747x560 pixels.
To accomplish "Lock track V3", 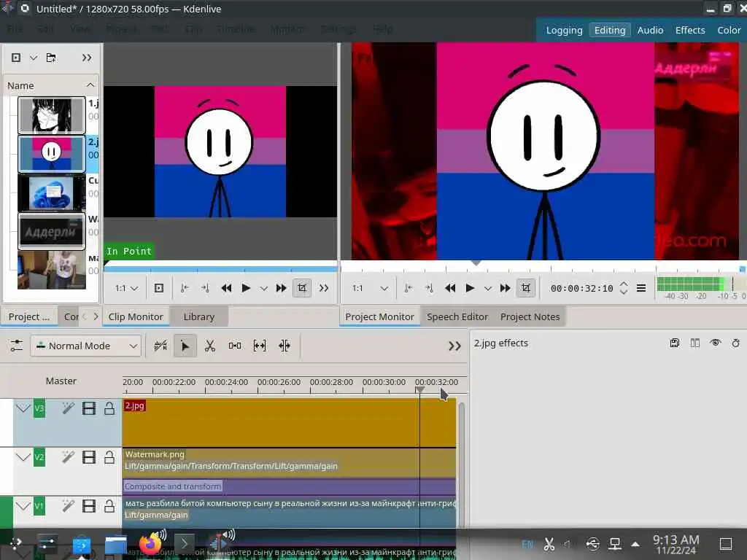I will (x=109, y=408).
